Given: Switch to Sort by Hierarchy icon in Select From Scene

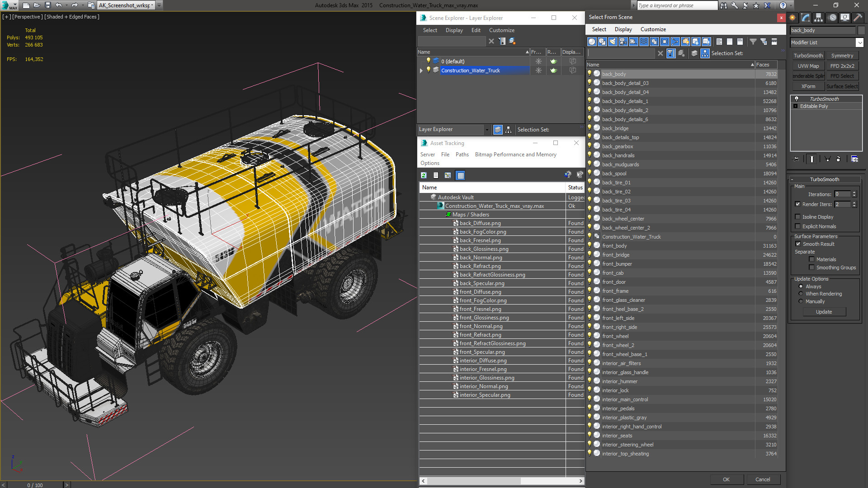Looking at the screenshot, I should point(705,53).
